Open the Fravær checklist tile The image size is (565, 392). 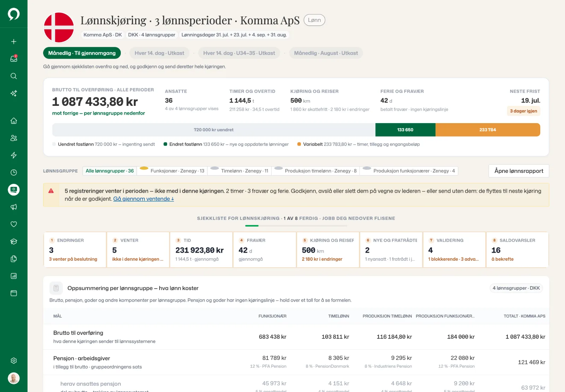tap(264, 250)
